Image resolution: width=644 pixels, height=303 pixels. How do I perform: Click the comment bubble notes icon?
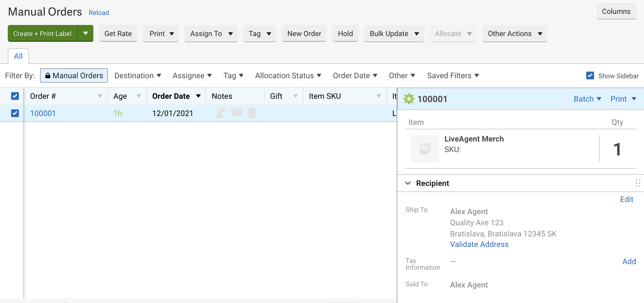point(236,113)
